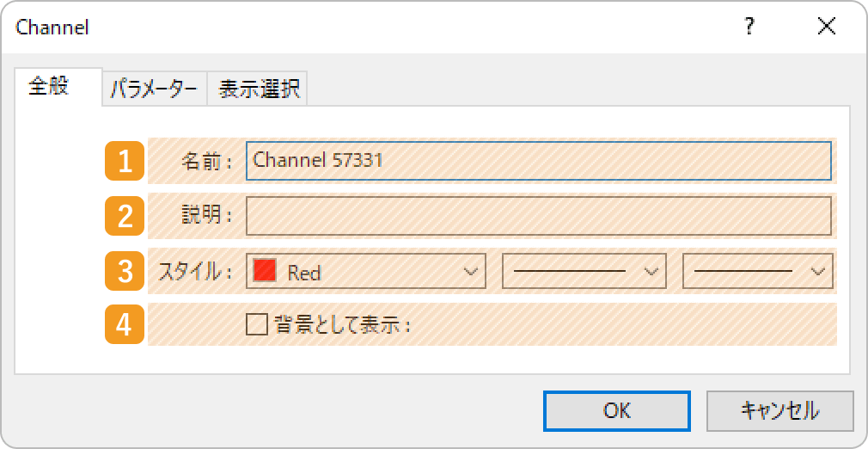The height and width of the screenshot is (449, 868).
Task: Click the orange number 1 badge
Action: click(125, 162)
